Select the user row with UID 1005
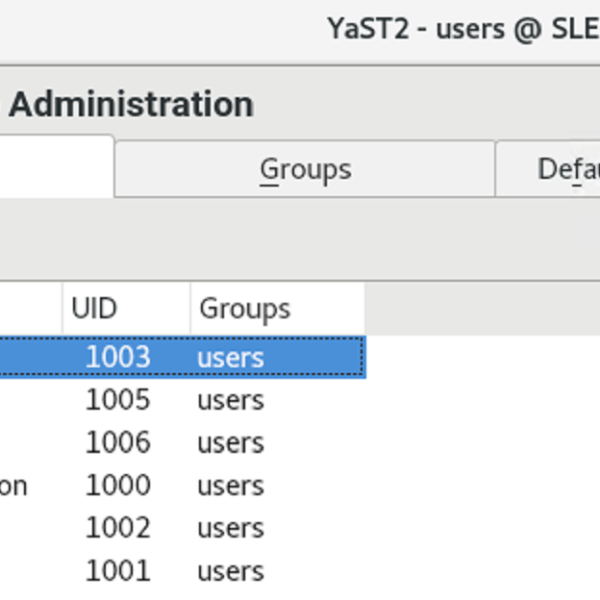This screenshot has height=600, width=600. (117, 400)
